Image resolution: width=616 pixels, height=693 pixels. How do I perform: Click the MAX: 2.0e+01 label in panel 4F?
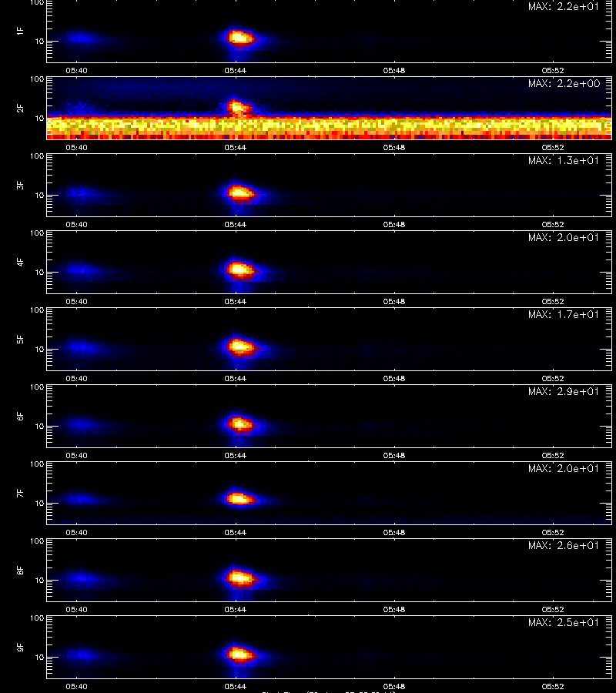click(x=564, y=237)
